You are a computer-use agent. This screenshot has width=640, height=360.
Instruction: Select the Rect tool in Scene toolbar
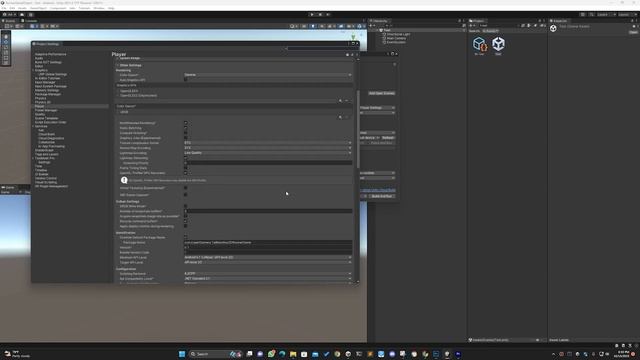[x=6, y=58]
